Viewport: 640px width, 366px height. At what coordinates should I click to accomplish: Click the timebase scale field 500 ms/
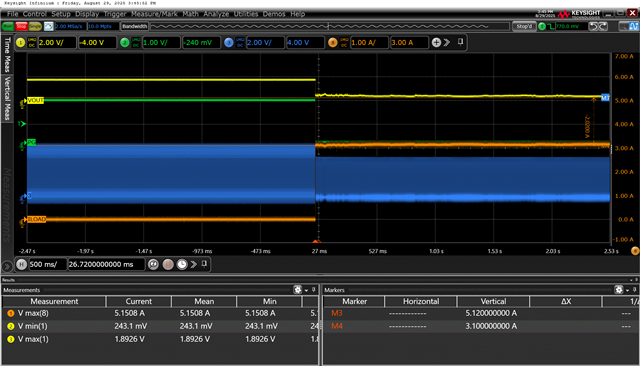[x=47, y=264]
